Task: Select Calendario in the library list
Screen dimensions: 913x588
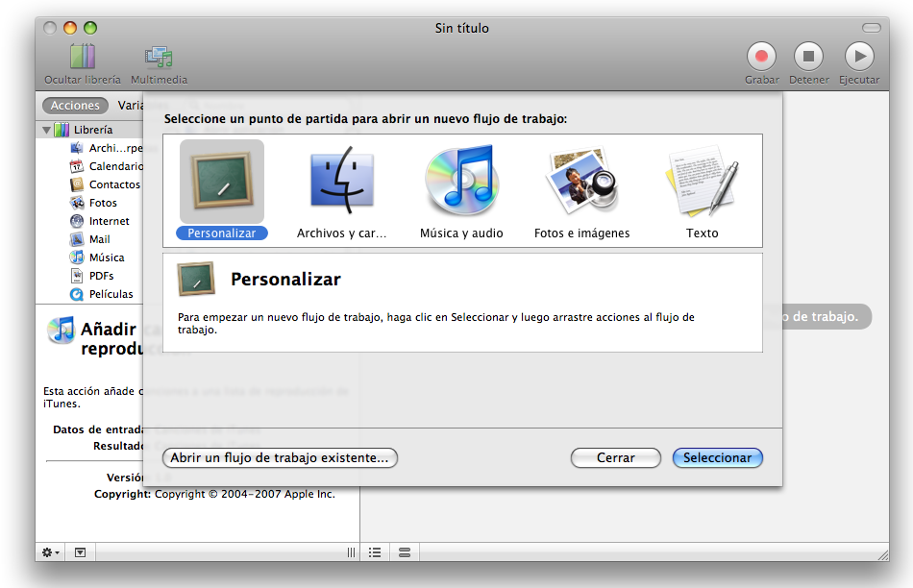Action: click(x=107, y=166)
